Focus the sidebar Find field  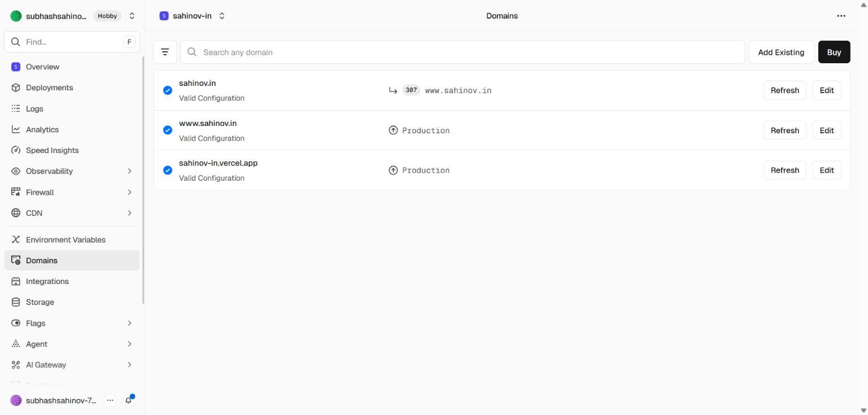72,42
